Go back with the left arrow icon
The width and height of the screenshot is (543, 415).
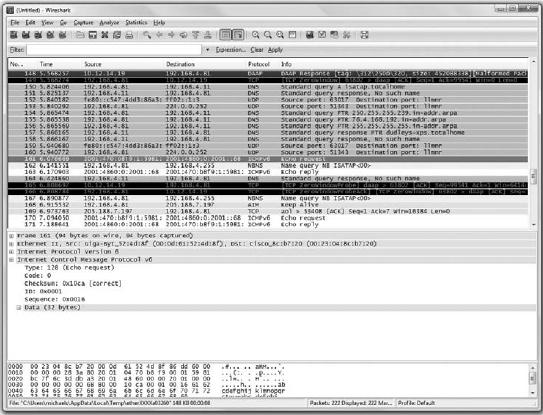tap(159, 35)
